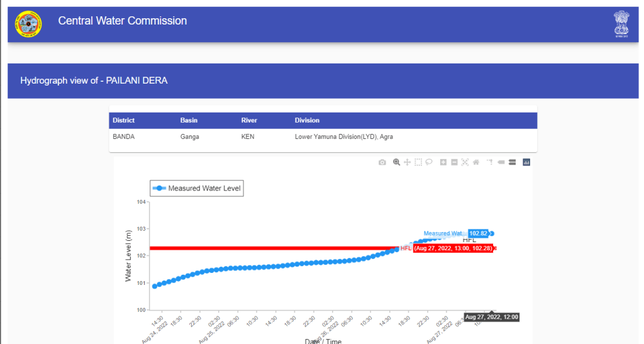Click the national emblem icon in header

click(621, 25)
